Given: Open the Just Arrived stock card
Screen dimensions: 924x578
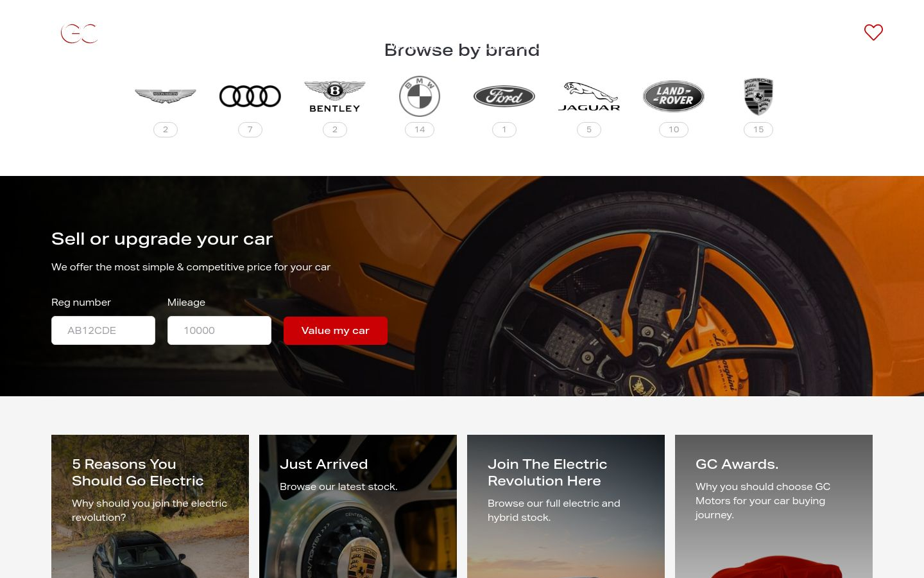Looking at the screenshot, I should click(358, 506).
